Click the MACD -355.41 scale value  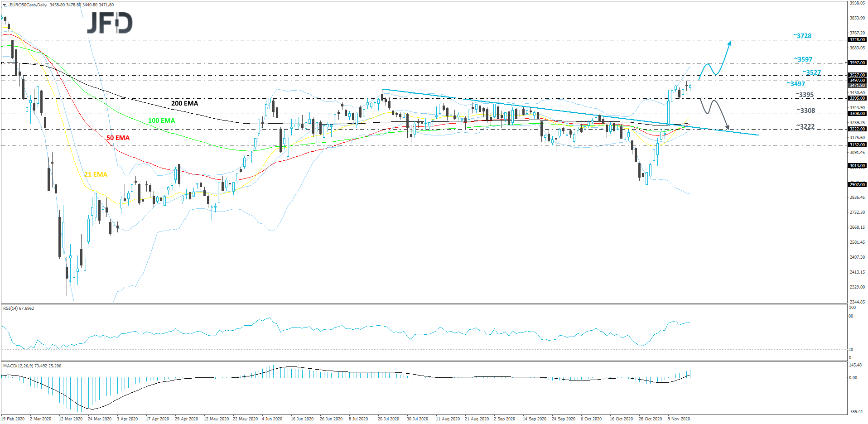coord(856,412)
